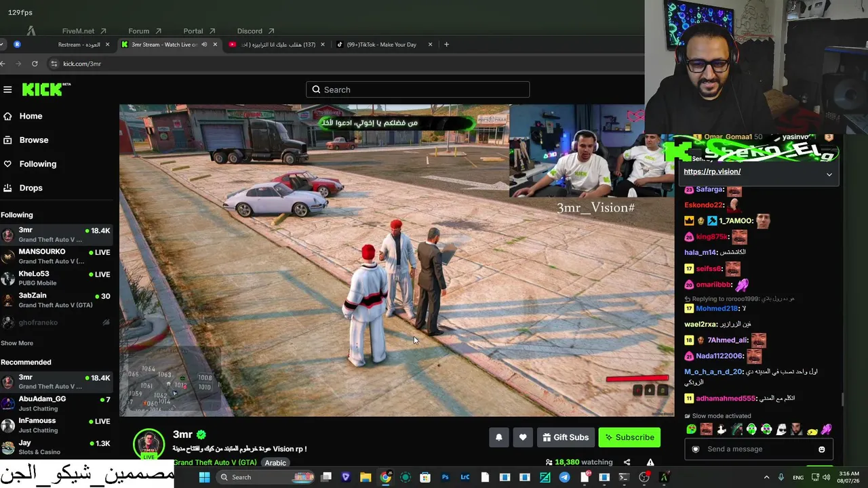
Task: Subscribe to the 3mr channel
Action: tap(629, 437)
